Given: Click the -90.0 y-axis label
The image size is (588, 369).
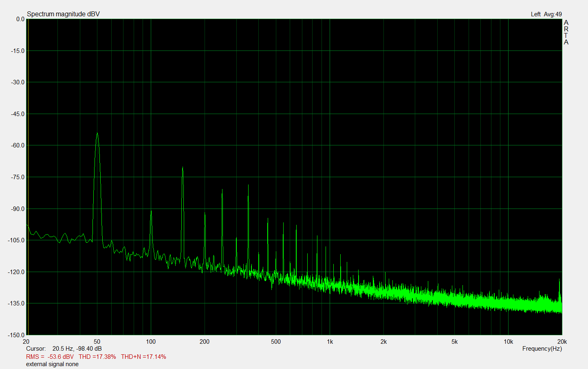Looking at the screenshot, I should 18,209.
